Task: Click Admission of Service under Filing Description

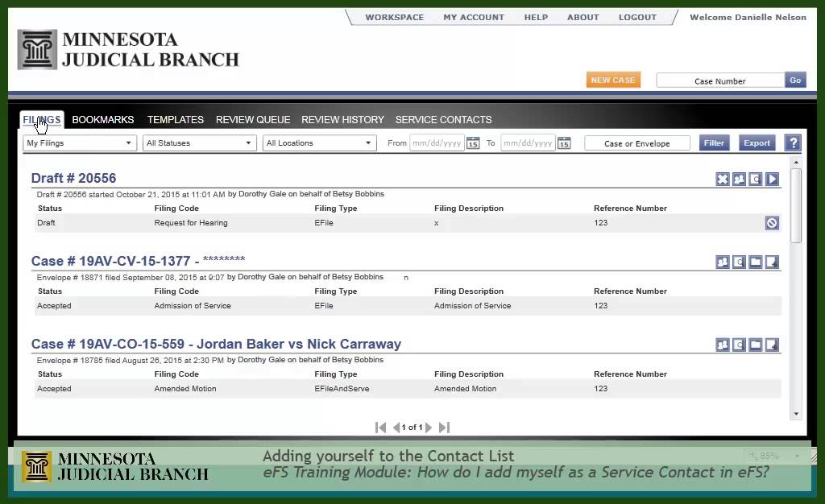Action: 472,306
